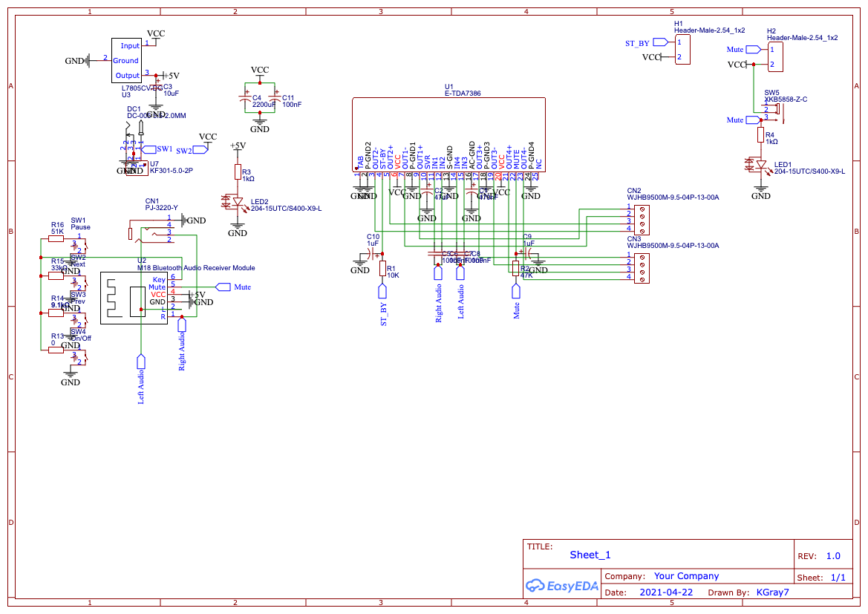
Task: Click the 'Input' pin label on U3
Action: pyautogui.click(x=130, y=46)
